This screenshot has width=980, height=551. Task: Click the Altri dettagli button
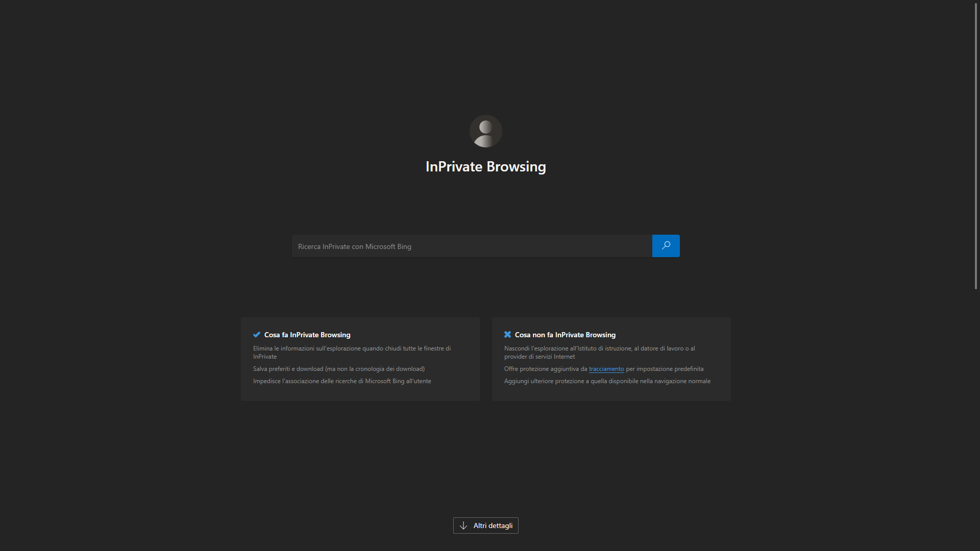click(486, 525)
